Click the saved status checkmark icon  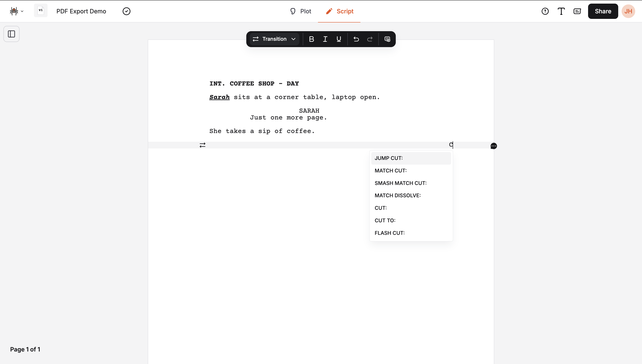point(126,11)
